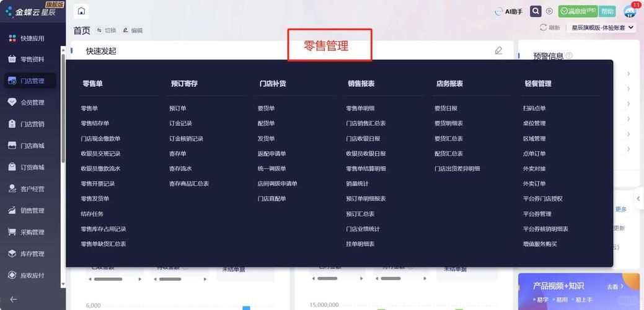Open 零售结存单 menu entry
Screen dimensions: 644x310
click(x=95, y=123)
